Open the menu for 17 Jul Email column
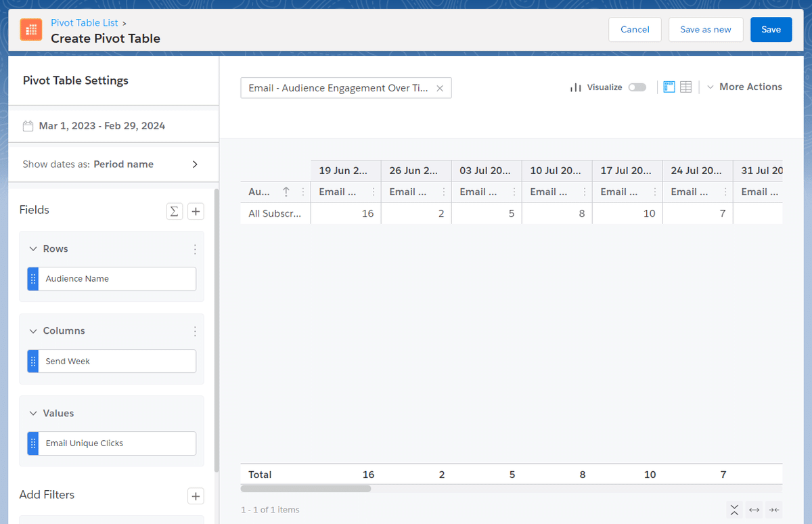Viewport: 812px width, 524px height. click(x=654, y=192)
